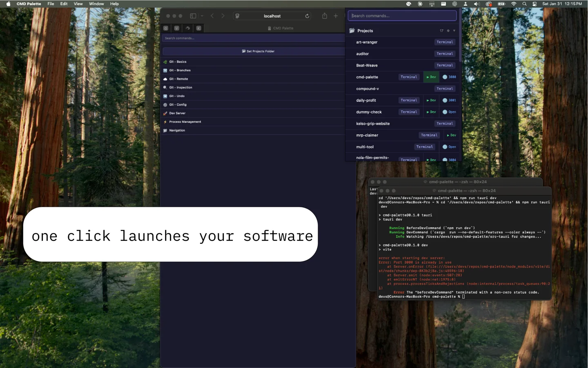Screen dimensions: 588x368
Task: Click the Search commands input field
Action: click(x=402, y=15)
